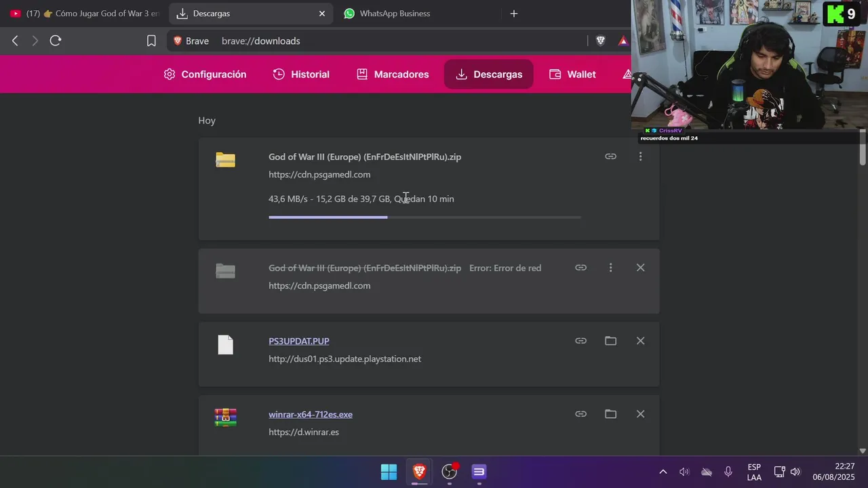Screen dimensions: 868x488
Task: Click the dus01.ps3.update.playstation.net URL
Action: click(x=344, y=359)
